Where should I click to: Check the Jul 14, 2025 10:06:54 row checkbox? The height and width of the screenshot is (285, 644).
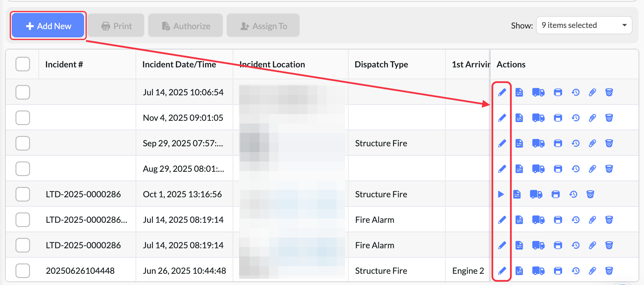pos(23,92)
